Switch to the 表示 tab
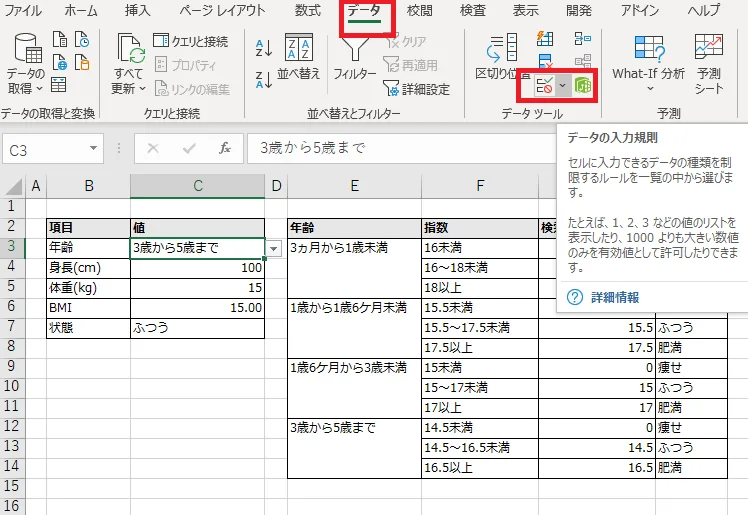748x515 pixels. (x=526, y=10)
